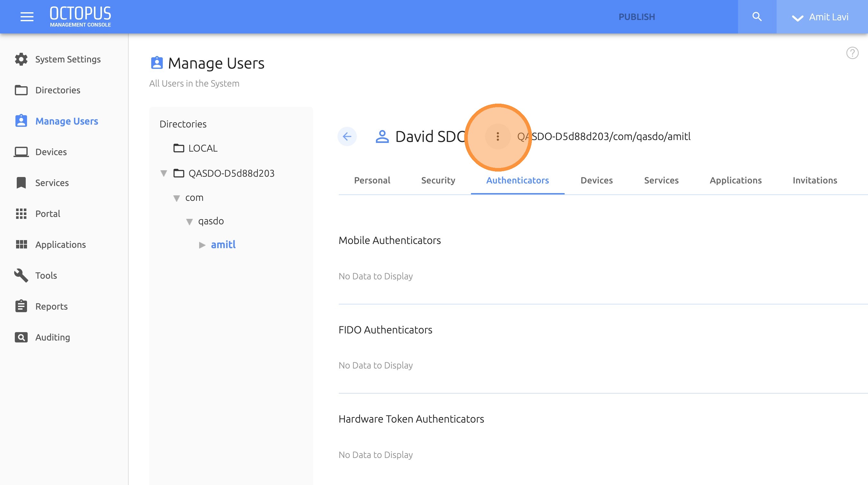Switch to the Security tab
Image resolution: width=868 pixels, height=485 pixels.
pyautogui.click(x=438, y=180)
